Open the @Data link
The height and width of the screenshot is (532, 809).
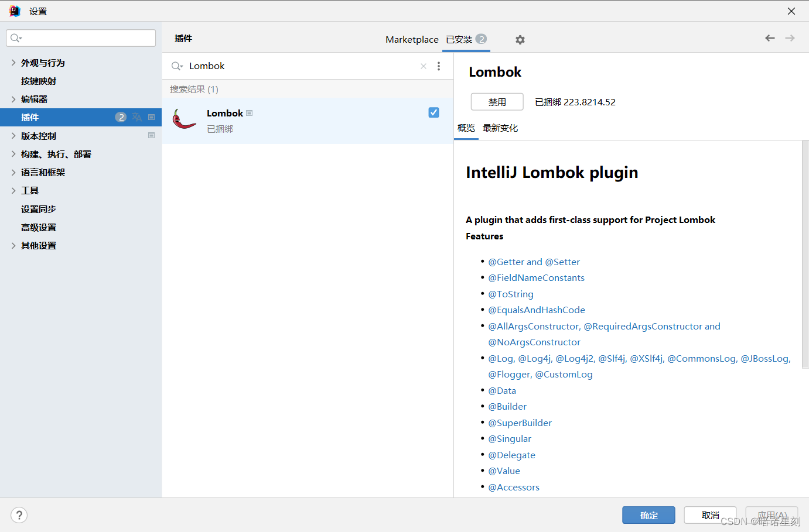coord(502,390)
